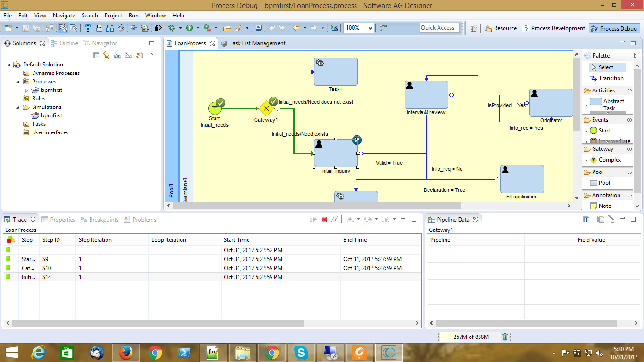
Task: Click the Skype icon in taskbar
Action: coord(301,353)
